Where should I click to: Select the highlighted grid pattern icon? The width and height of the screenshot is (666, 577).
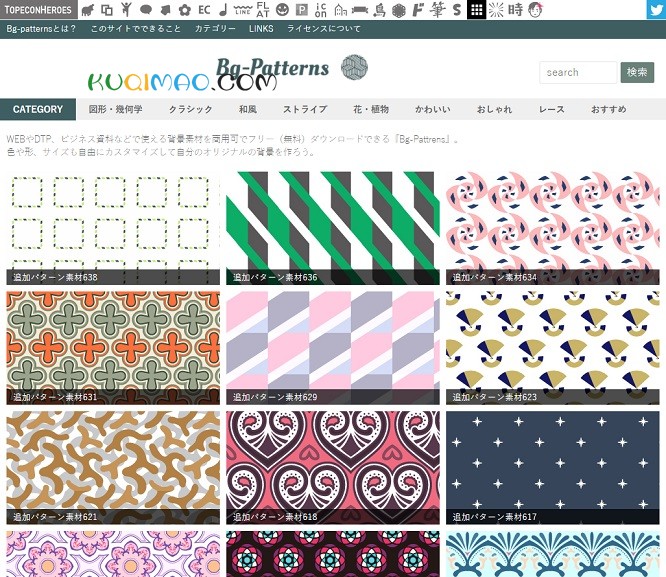[477, 9]
